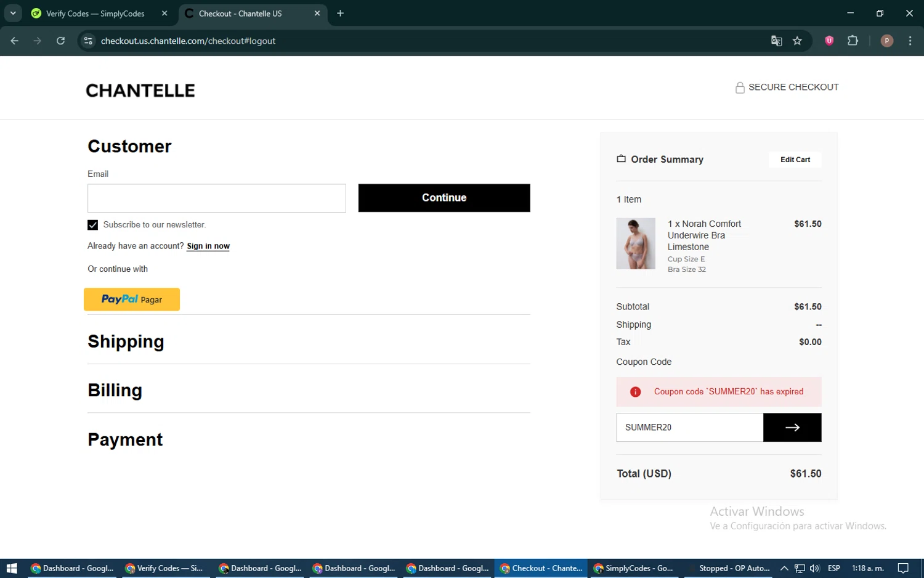This screenshot has width=924, height=578.
Task: Click the Email input field
Action: [217, 198]
